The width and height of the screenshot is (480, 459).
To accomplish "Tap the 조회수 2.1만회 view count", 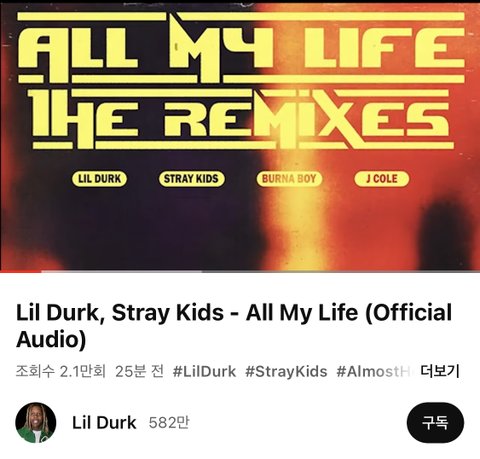I will [x=61, y=371].
